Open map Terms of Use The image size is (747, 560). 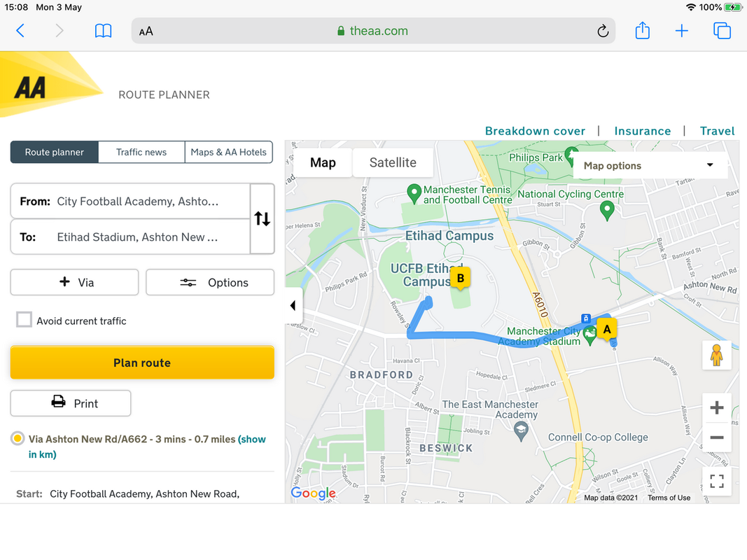[x=669, y=498]
